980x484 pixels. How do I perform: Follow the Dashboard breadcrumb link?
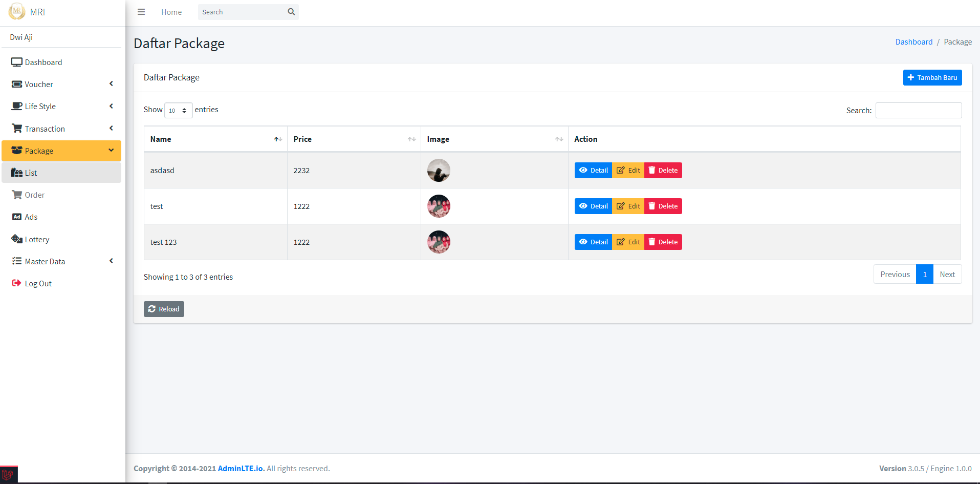click(914, 42)
